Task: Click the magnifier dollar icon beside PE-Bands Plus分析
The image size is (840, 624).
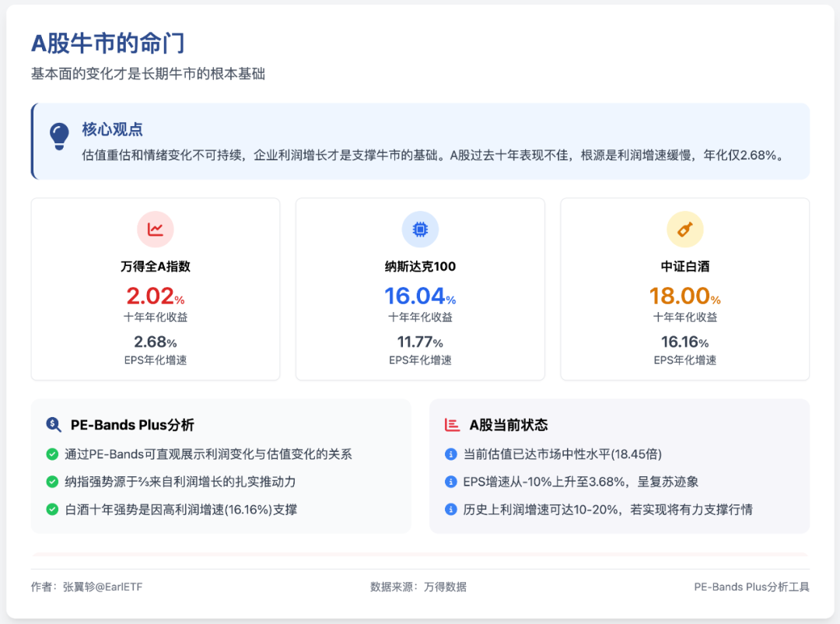Action: click(x=53, y=425)
